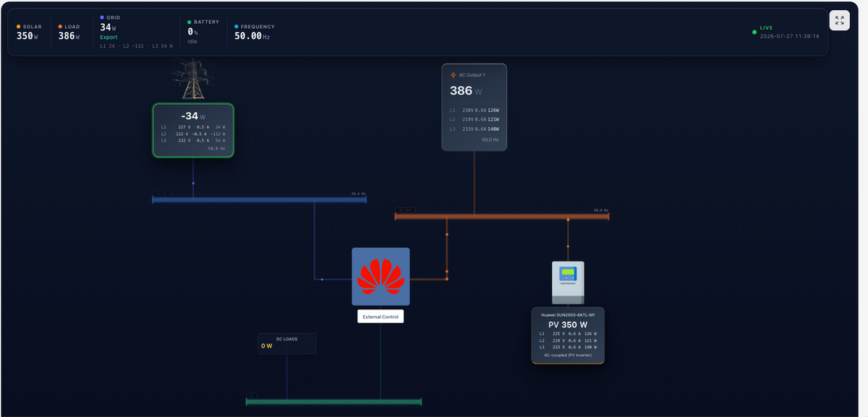The image size is (868, 417).
Task: Open the External Control label button
Action: 380,317
